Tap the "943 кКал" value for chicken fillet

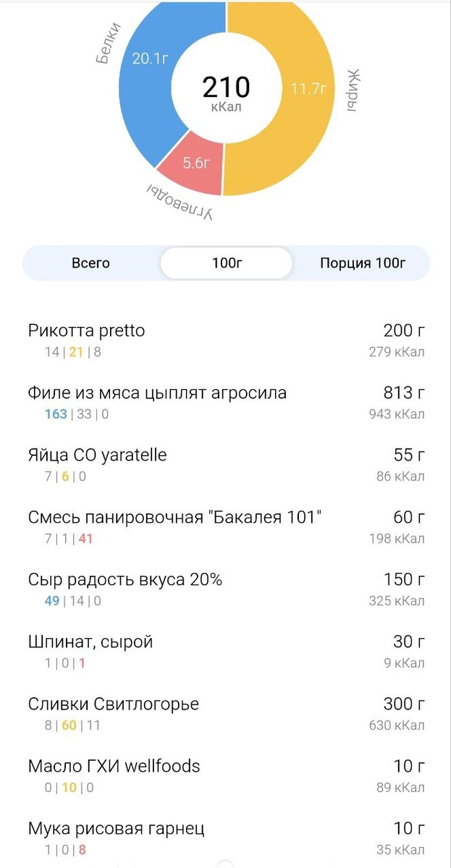397,414
